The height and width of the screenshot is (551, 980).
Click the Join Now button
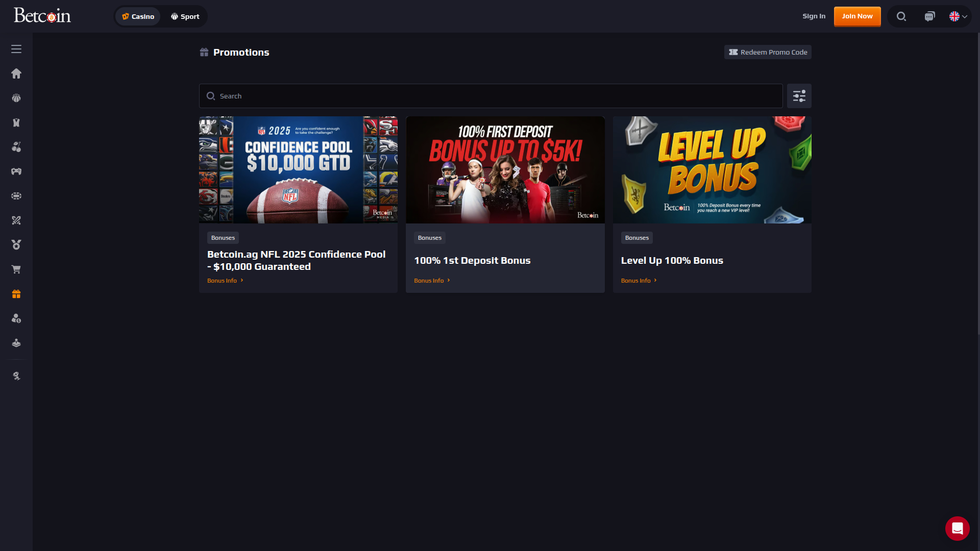[857, 16]
